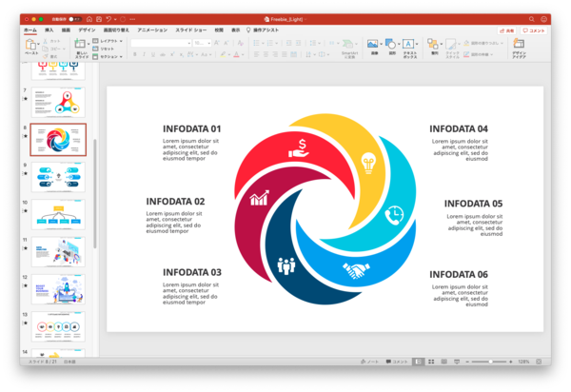Expand the Section dropdown

point(108,55)
